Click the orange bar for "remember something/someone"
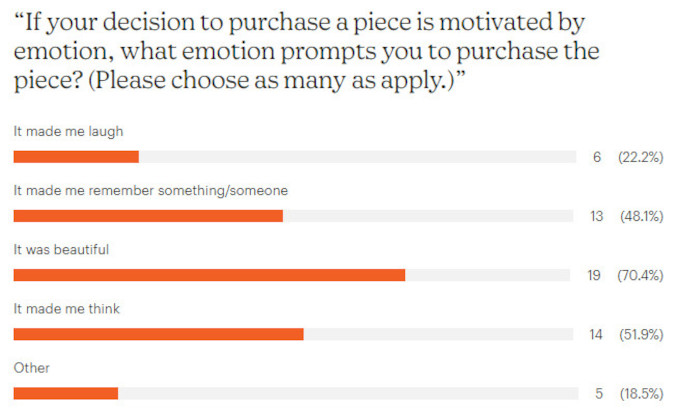Viewport: 675px width, 415px height. coord(148,216)
